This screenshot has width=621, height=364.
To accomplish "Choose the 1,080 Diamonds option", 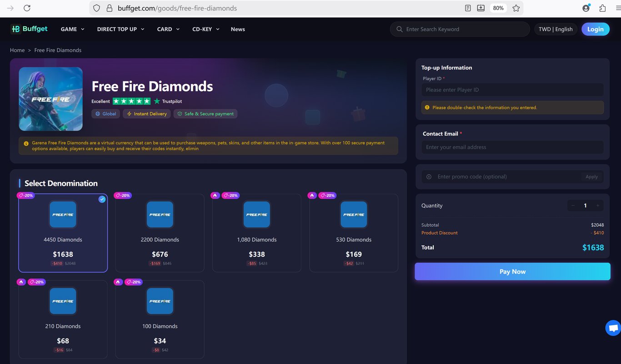I will (257, 233).
